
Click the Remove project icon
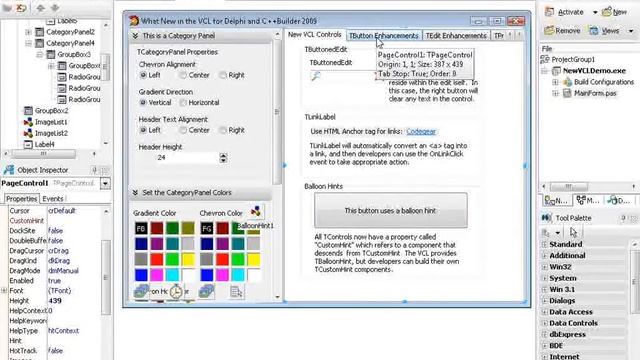pos(549,31)
